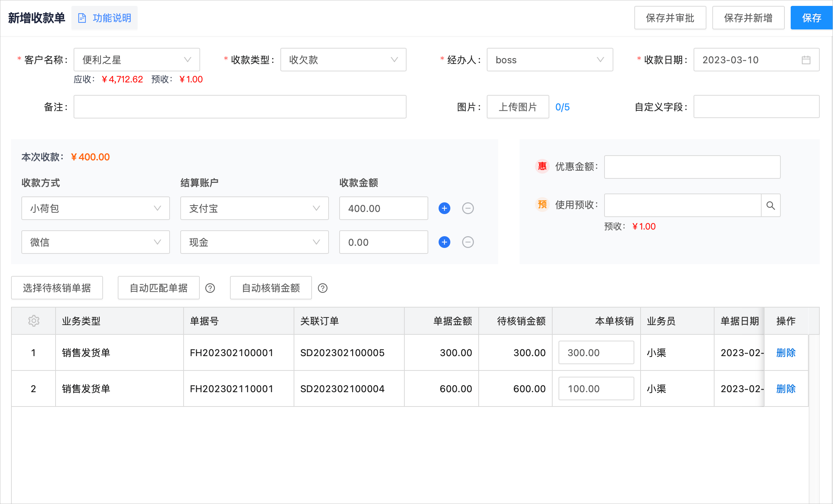Click the 单据号 column header
This screenshot has height=504, width=833.
point(239,321)
